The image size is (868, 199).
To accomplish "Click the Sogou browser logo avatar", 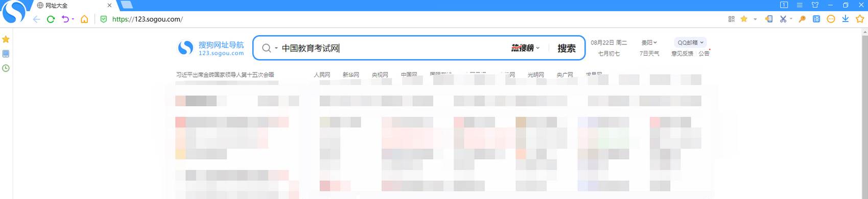I will 13,12.
